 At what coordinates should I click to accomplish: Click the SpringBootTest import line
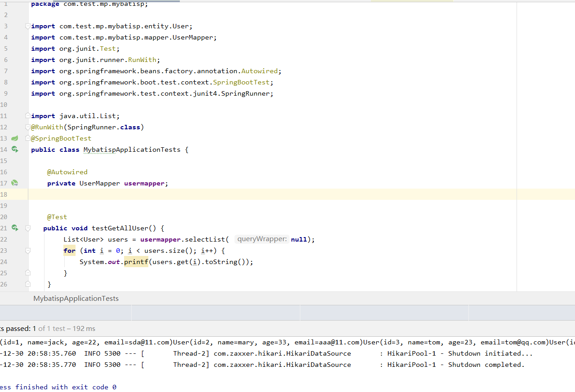(x=152, y=82)
